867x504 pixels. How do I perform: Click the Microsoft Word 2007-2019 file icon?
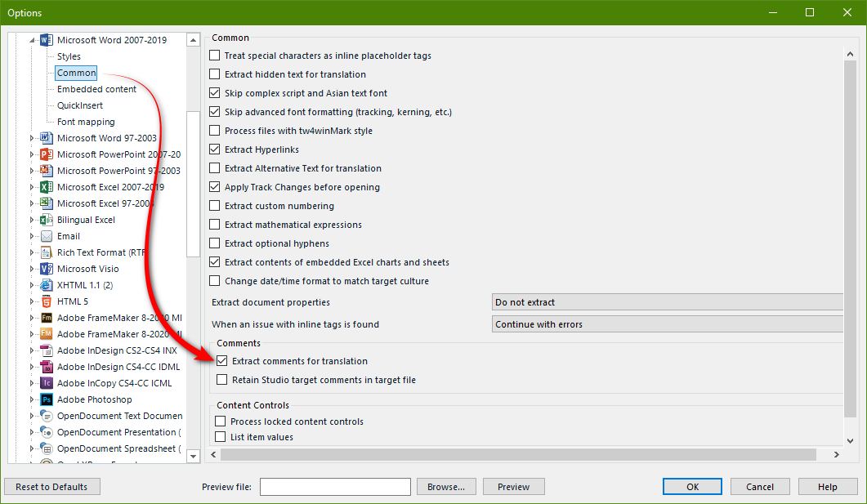tap(47, 40)
